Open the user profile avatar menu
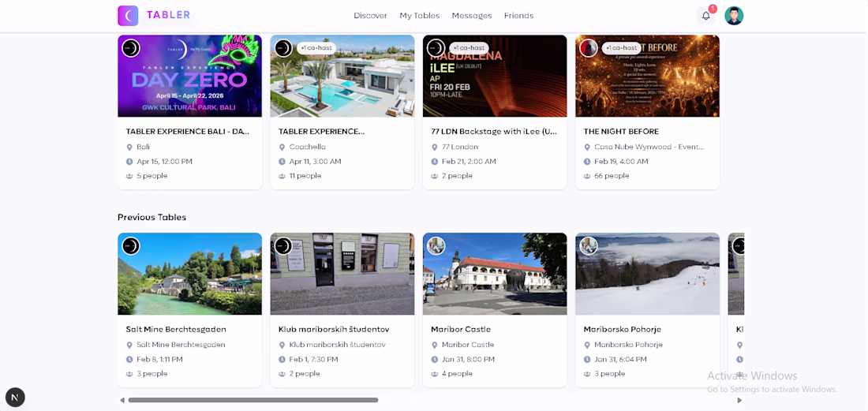The width and height of the screenshot is (868, 411). point(734,16)
